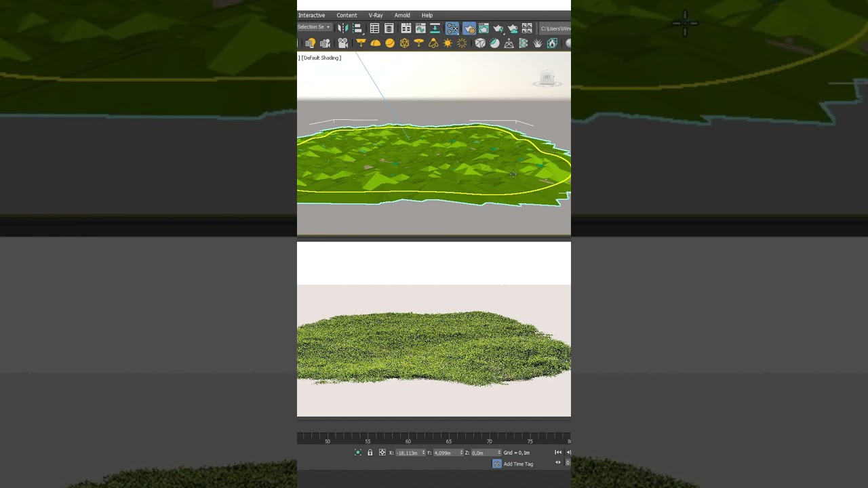Click the X coordinate spinner arrows
The image size is (868, 488).
point(424,453)
